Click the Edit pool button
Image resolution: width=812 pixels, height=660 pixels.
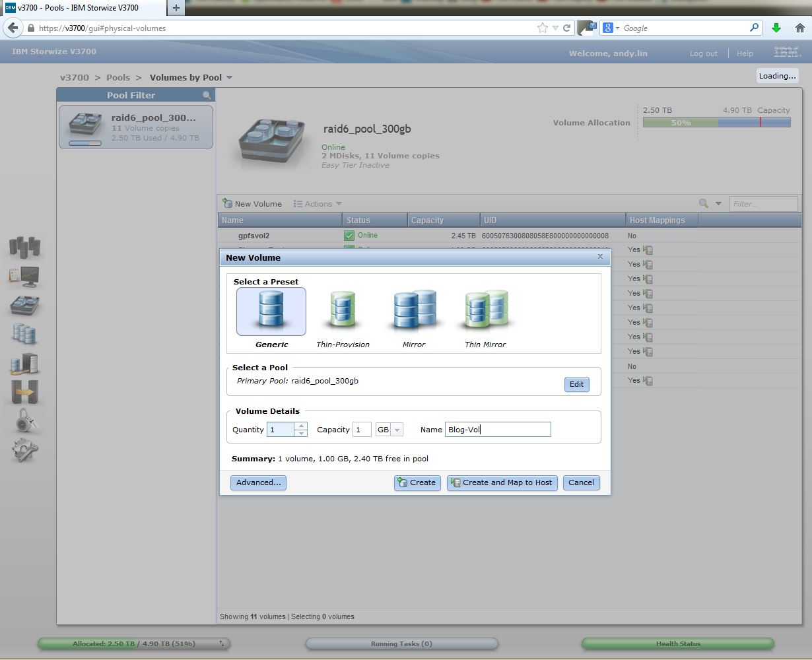click(576, 384)
